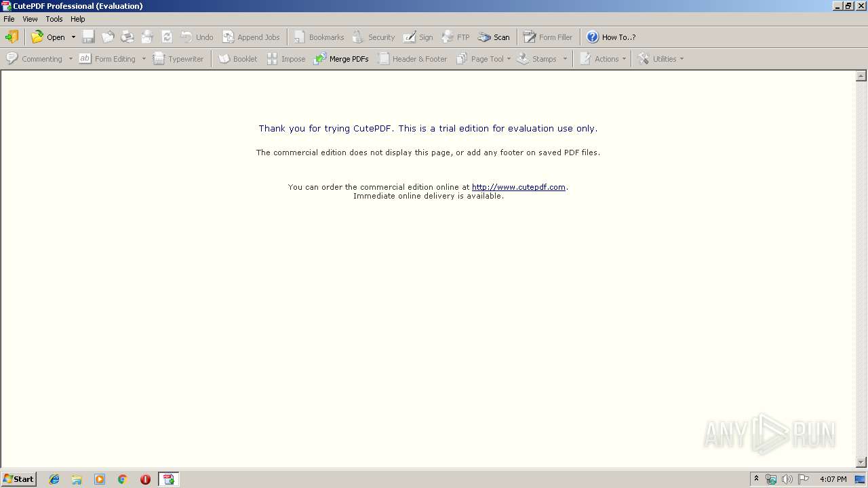Open a PDF with the Open button
Screen dimensions: 868x488
pos(48,37)
